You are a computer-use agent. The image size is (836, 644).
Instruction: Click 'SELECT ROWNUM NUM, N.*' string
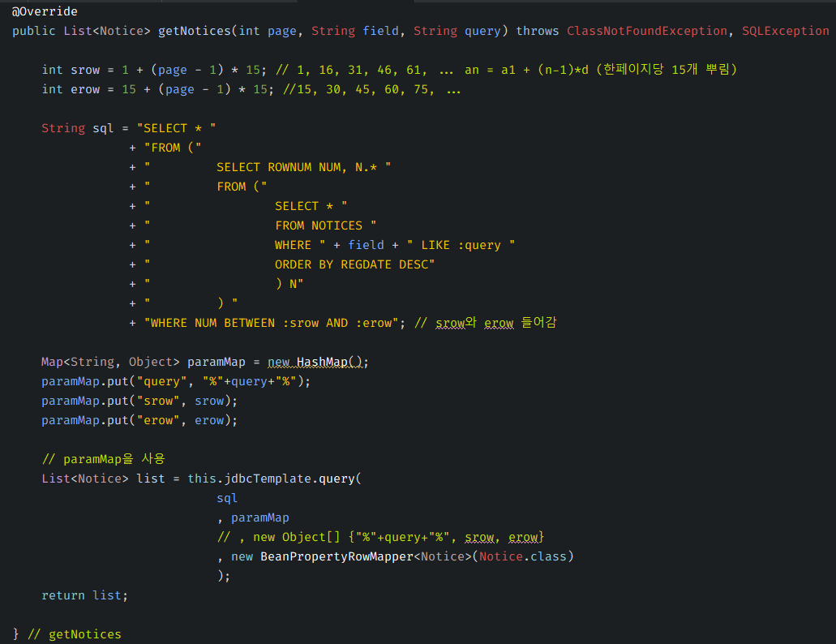point(303,167)
